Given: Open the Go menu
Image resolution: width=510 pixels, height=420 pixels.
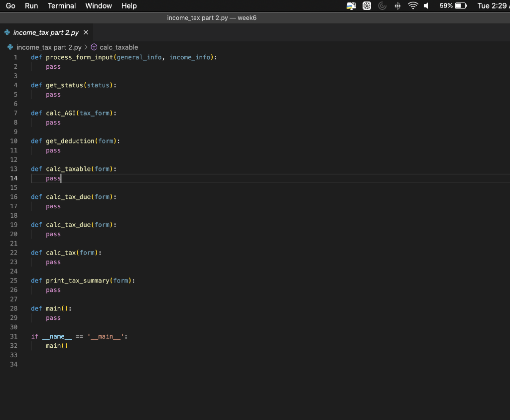Looking at the screenshot, I should pos(10,6).
